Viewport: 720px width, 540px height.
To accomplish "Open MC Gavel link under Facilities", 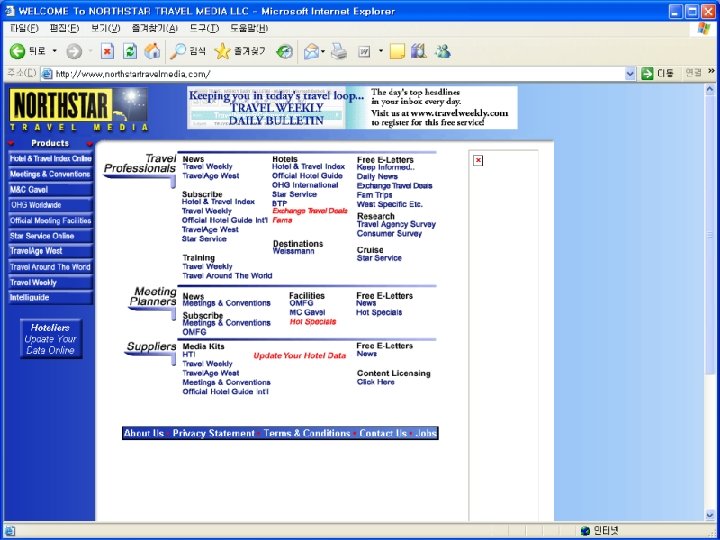I will click(x=307, y=312).
